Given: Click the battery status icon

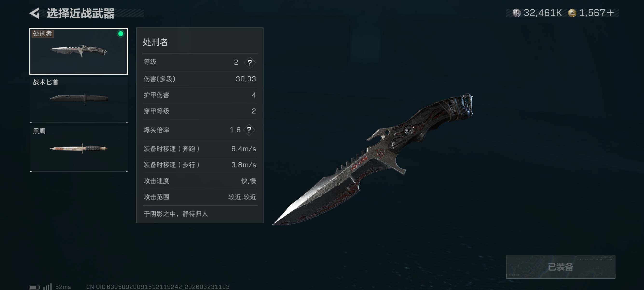Looking at the screenshot, I should click(x=34, y=287).
